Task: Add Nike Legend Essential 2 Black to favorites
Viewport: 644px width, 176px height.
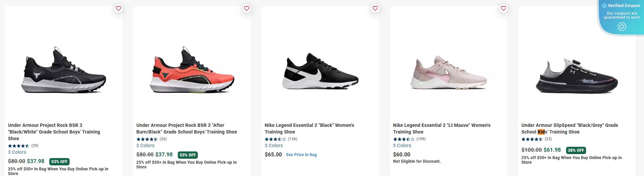Action: pyautogui.click(x=375, y=9)
